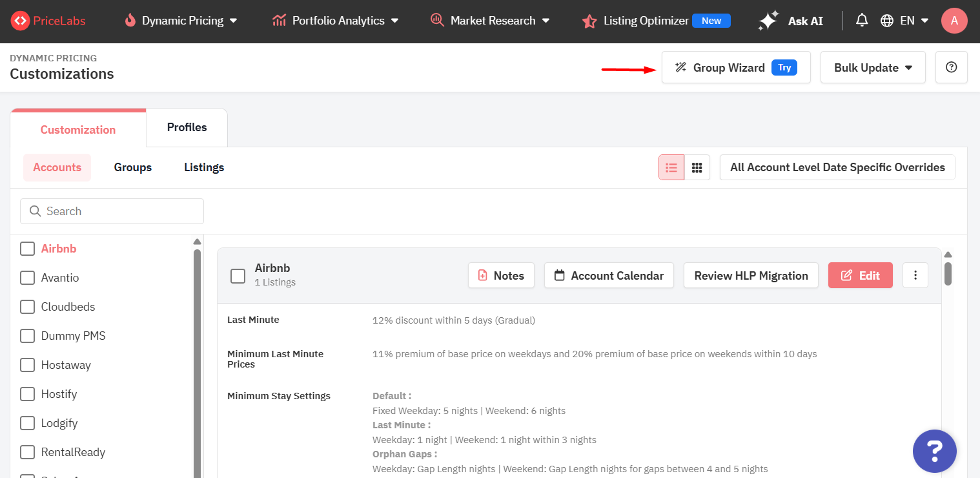This screenshot has height=478, width=980.
Task: Click the PriceLabs logo
Action: coord(48,21)
